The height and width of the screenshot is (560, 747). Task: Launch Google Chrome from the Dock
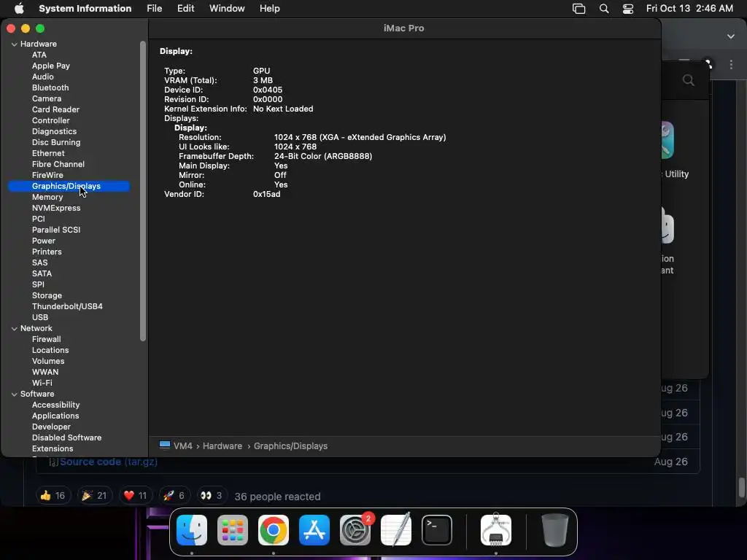274,530
